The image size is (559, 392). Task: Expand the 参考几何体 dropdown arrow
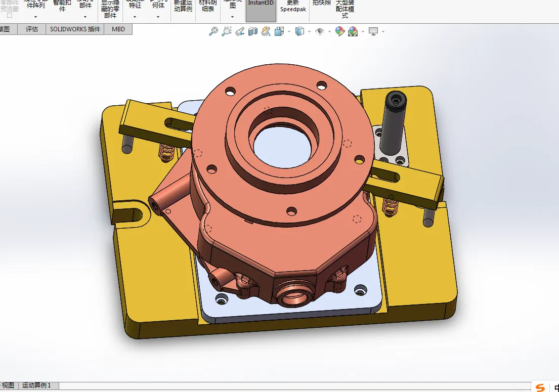coord(158,17)
